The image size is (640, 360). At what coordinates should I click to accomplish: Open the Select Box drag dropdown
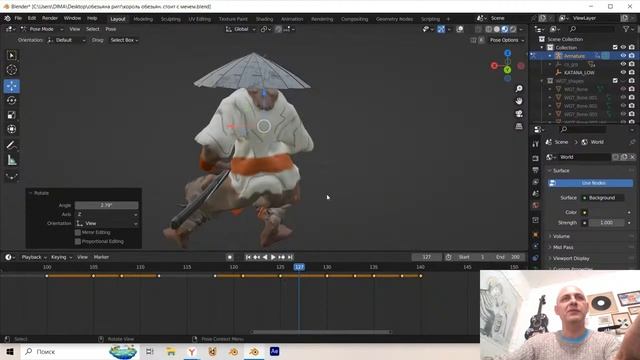124,40
